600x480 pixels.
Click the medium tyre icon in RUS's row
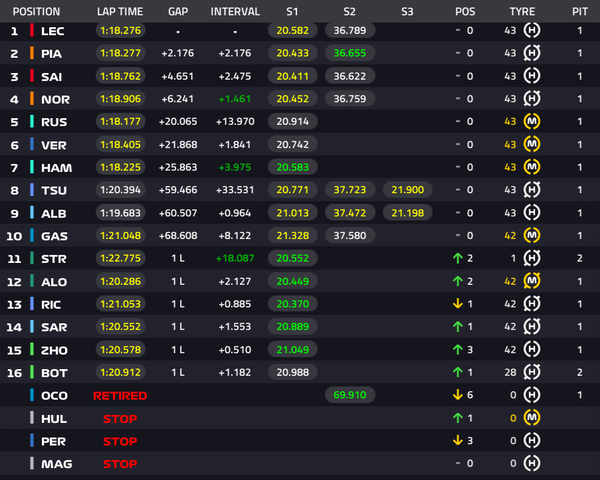[532, 121]
